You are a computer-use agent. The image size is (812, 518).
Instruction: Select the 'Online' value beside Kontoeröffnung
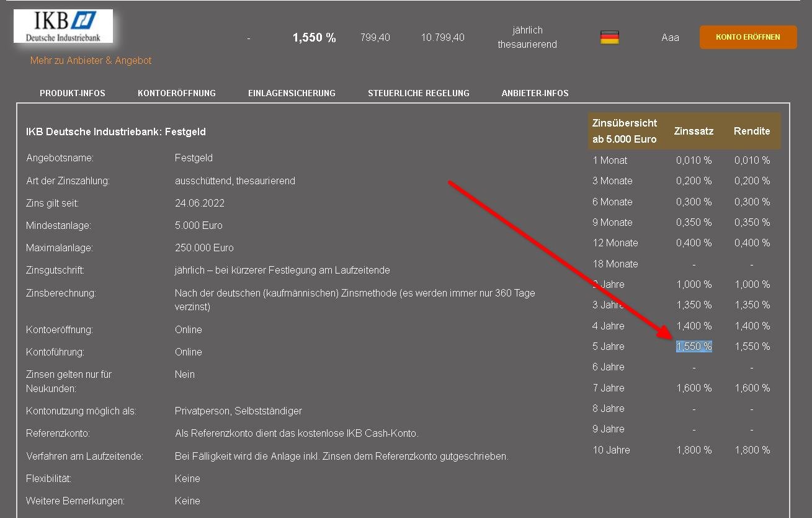[189, 330]
